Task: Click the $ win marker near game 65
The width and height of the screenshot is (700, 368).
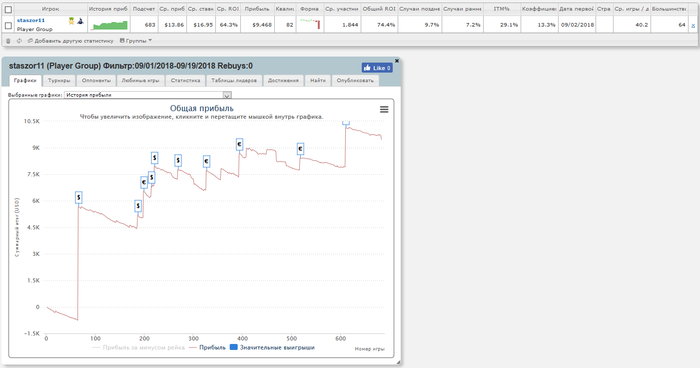Action: (79, 197)
